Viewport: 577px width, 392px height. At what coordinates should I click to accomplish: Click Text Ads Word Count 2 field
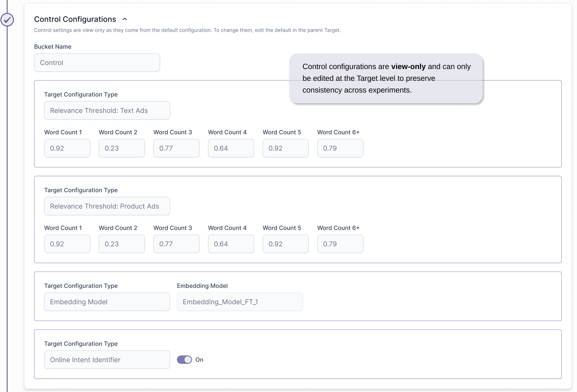[x=122, y=148]
